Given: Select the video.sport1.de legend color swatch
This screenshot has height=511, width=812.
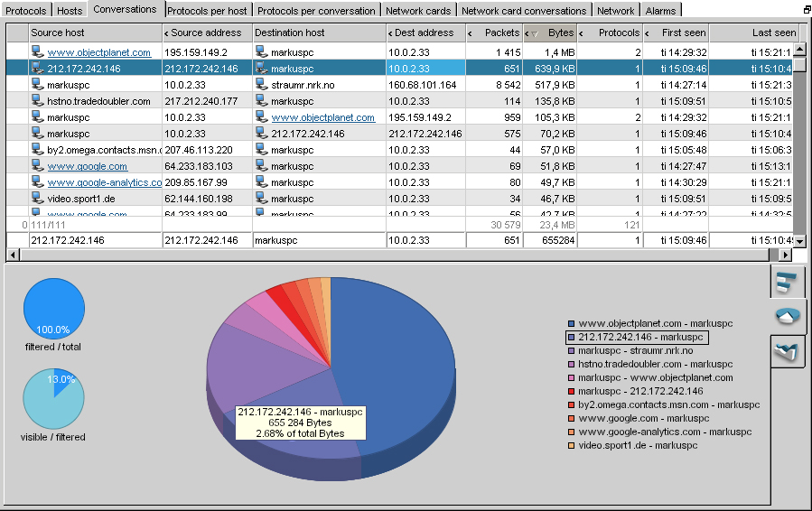Looking at the screenshot, I should click(571, 446).
